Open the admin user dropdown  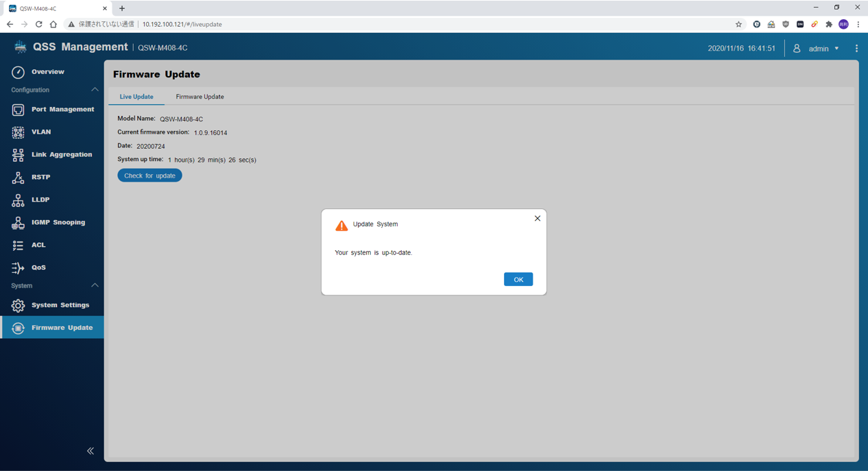point(817,49)
